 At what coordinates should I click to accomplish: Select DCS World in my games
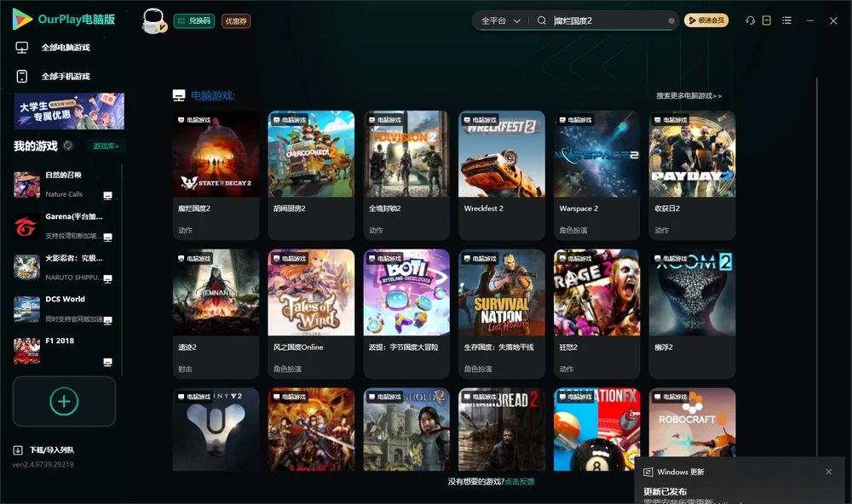(x=63, y=309)
